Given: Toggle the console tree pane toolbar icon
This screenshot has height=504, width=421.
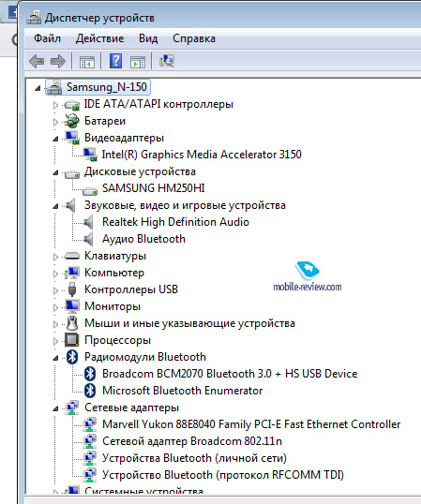Looking at the screenshot, I should [x=87, y=62].
